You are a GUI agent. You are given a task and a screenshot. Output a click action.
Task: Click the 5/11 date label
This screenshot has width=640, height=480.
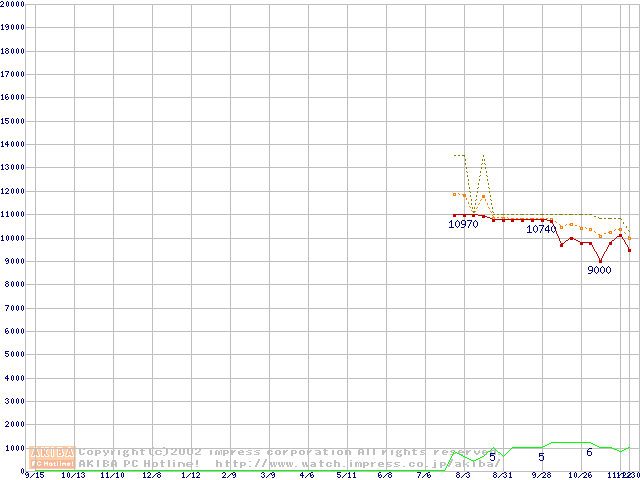[346, 475]
